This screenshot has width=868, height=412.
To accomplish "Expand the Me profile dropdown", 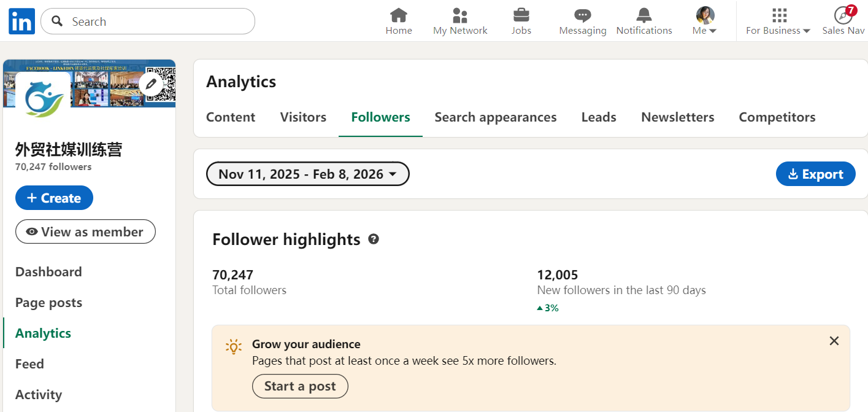I will coord(705,21).
